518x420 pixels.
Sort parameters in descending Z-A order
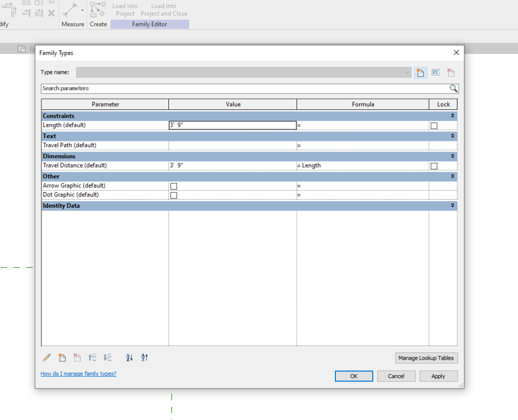145,358
